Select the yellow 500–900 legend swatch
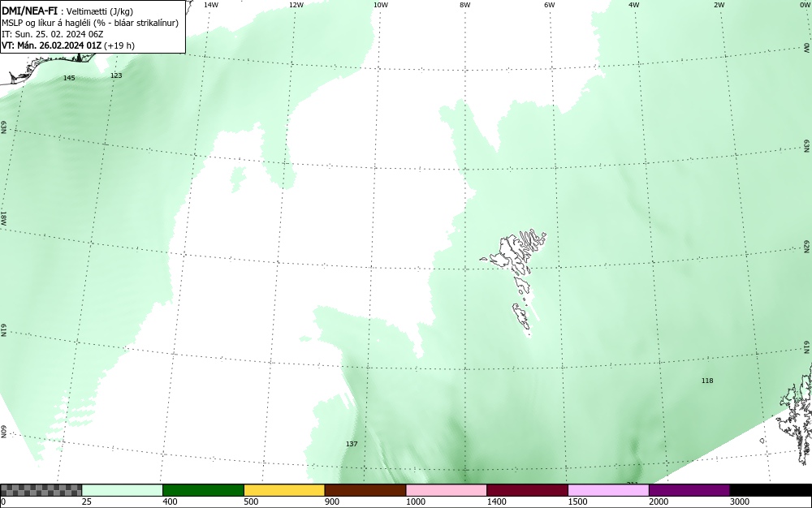 (284, 490)
